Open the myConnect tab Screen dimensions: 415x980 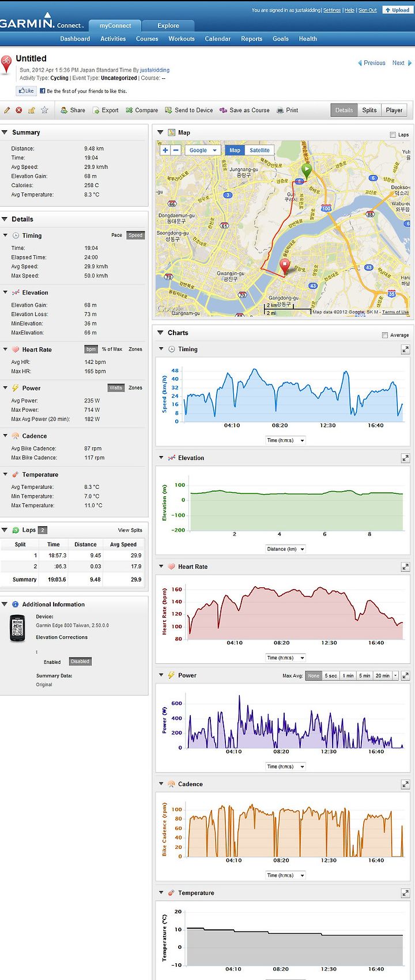(x=115, y=25)
